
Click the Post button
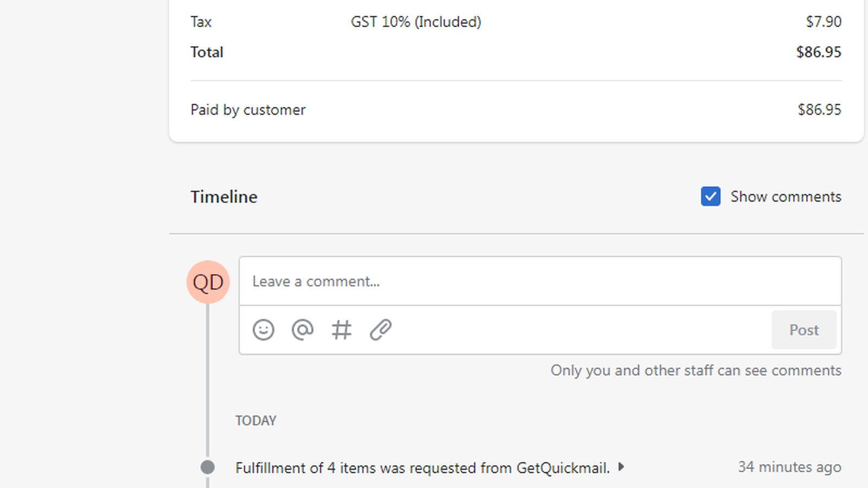(804, 330)
